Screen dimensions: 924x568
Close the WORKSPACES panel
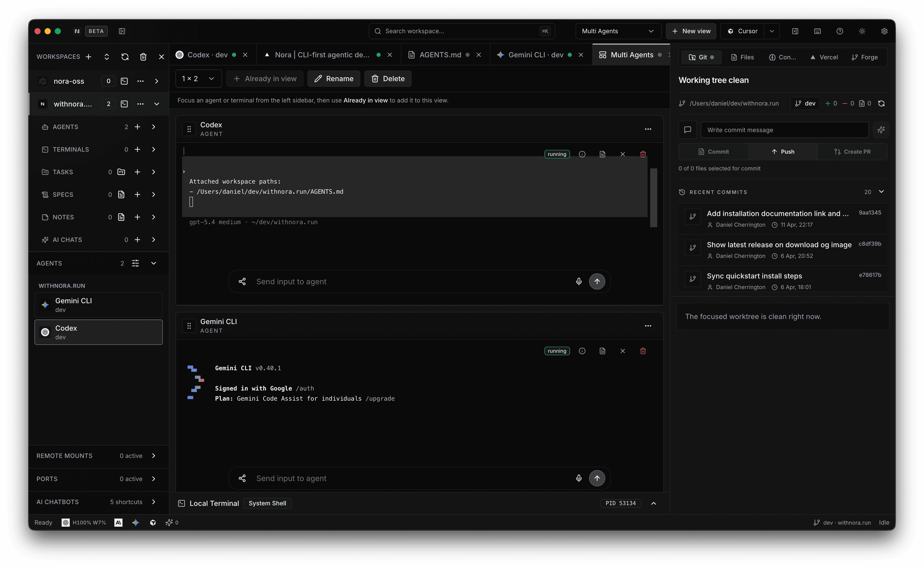162,57
